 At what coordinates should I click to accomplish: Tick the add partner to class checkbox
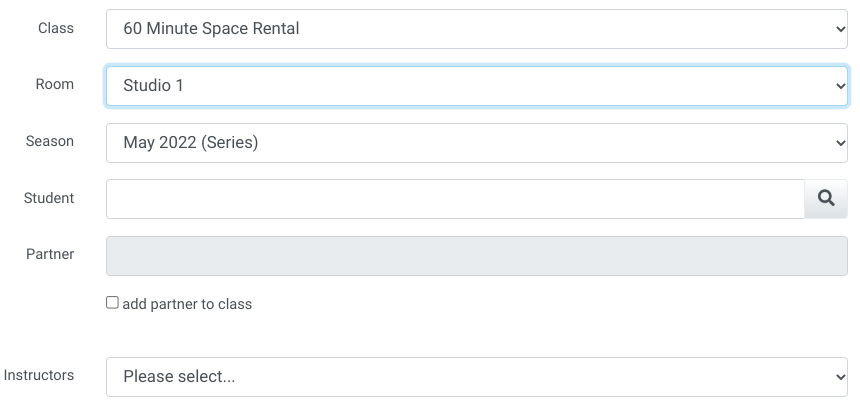coord(113,303)
